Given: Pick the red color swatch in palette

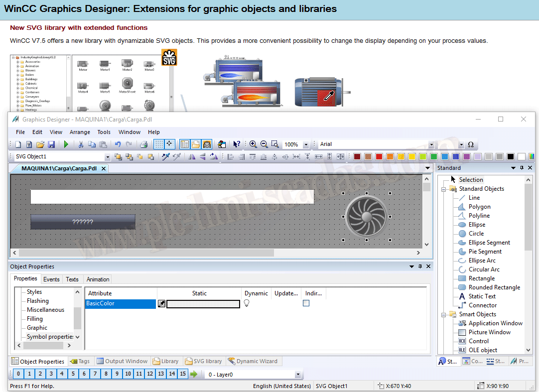Looking at the screenshot, I should coord(379,157).
